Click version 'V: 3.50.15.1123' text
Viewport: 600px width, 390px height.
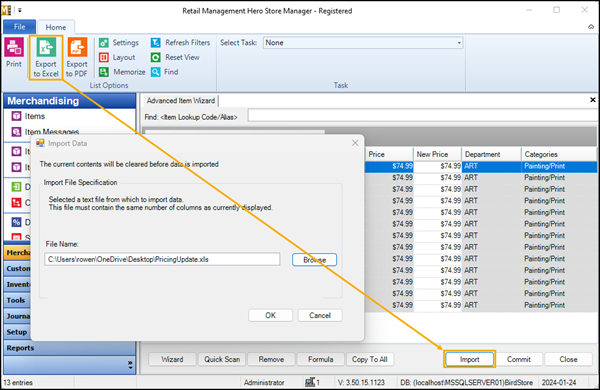(x=361, y=382)
